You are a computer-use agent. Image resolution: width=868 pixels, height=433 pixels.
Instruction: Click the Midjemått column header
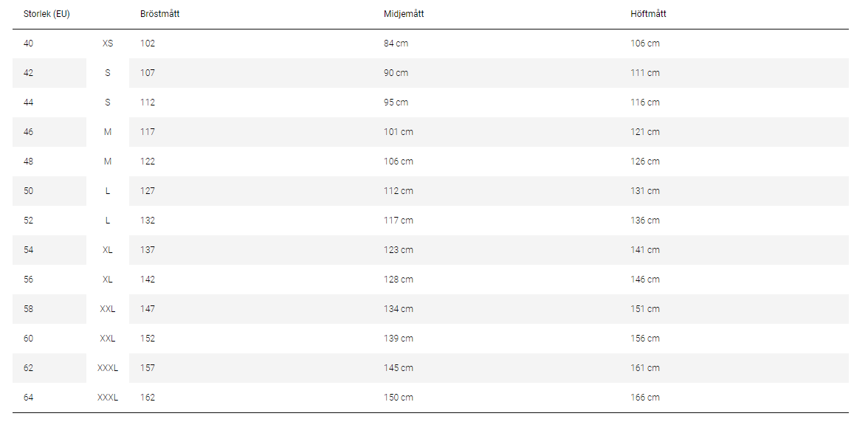[x=404, y=14]
